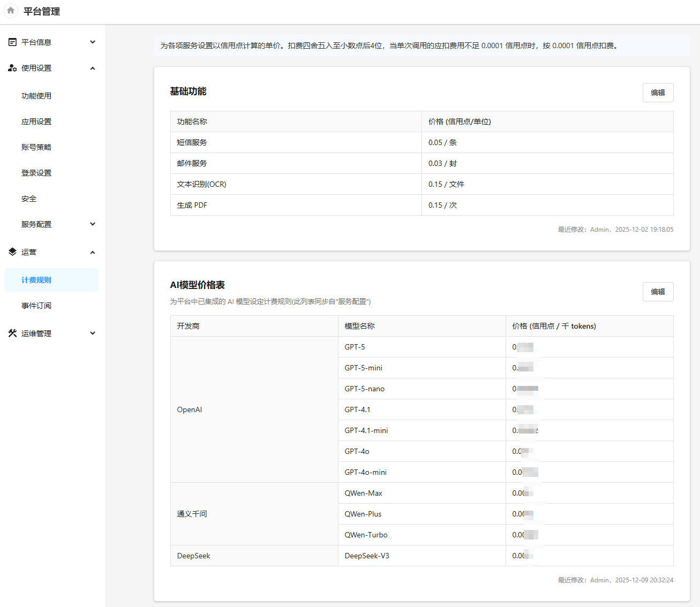The width and height of the screenshot is (700, 607).
Task: Open the 安全 menu item
Action: (29, 199)
